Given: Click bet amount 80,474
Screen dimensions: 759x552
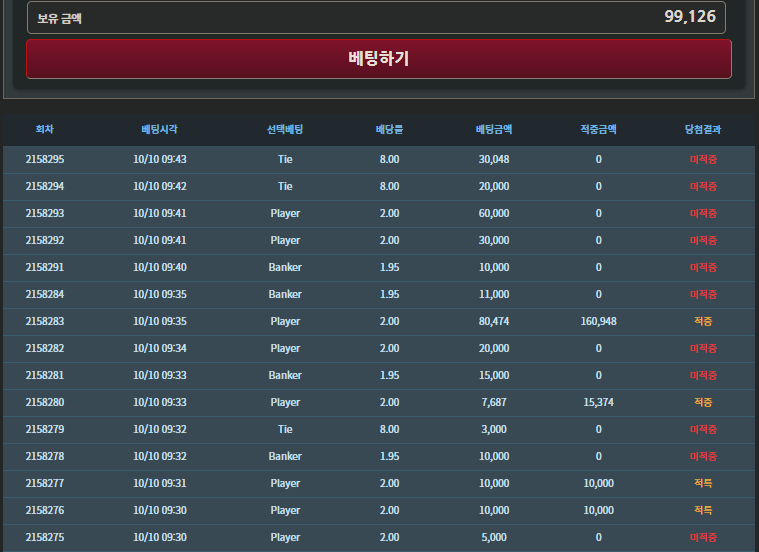Looking at the screenshot, I should (494, 322).
